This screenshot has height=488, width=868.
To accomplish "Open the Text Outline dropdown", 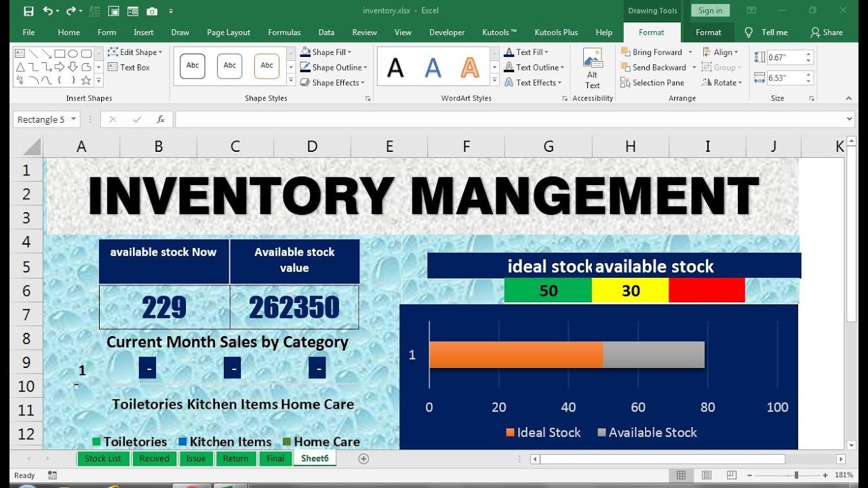I will tap(534, 67).
